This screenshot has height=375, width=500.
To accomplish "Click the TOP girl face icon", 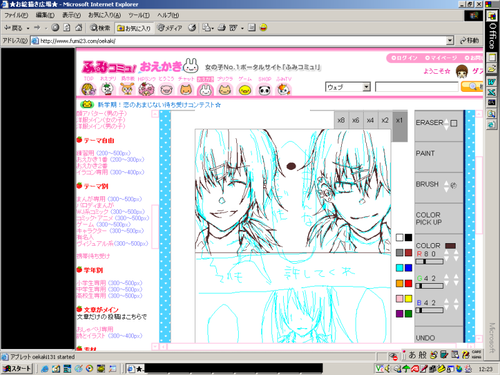I will [x=89, y=89].
